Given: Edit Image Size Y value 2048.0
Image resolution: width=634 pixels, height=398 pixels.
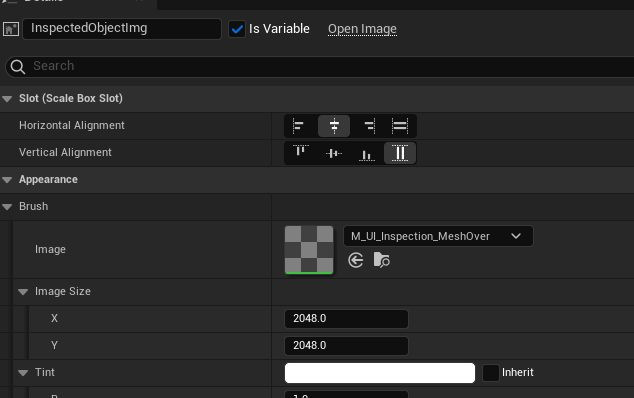Looking at the screenshot, I should (x=347, y=346).
